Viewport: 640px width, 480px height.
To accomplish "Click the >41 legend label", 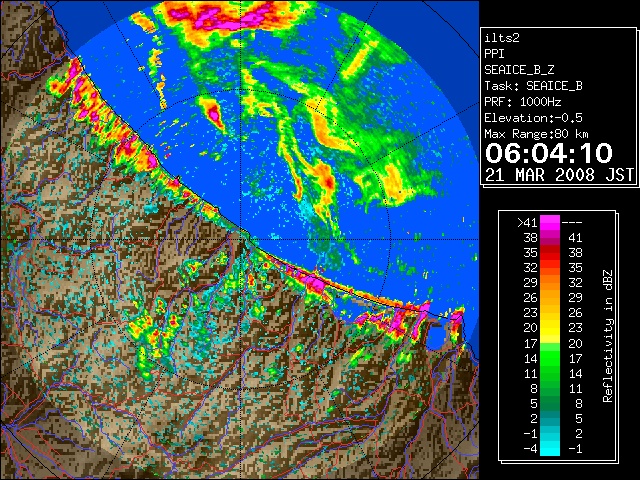I will click(527, 222).
